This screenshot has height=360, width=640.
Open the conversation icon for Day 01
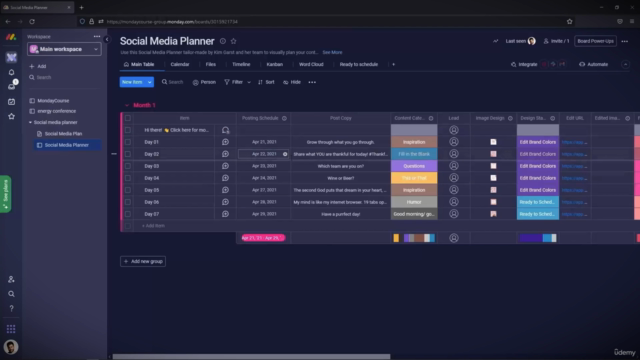pyautogui.click(x=225, y=142)
